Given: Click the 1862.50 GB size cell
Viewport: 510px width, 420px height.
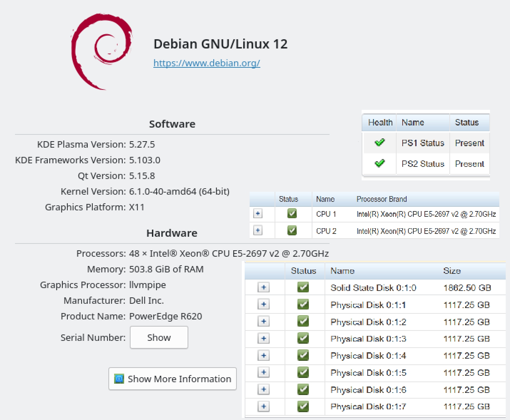Looking at the screenshot, I should (x=467, y=288).
